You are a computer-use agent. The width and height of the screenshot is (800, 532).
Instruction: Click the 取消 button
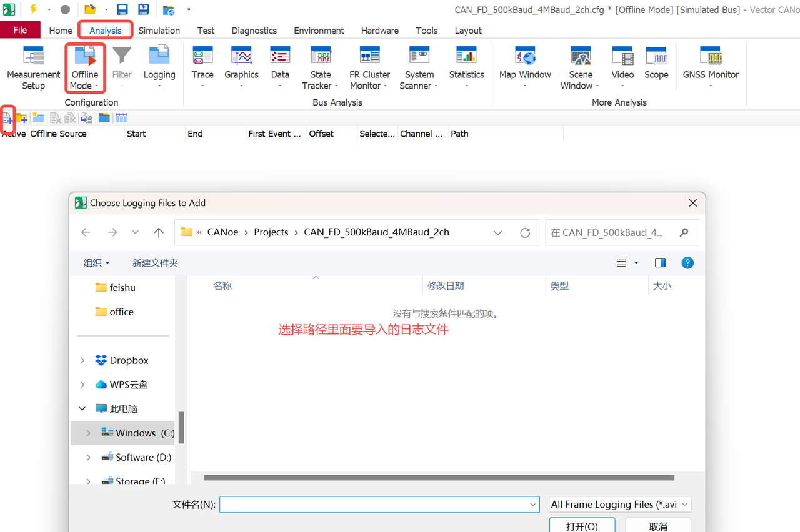pyautogui.click(x=658, y=526)
